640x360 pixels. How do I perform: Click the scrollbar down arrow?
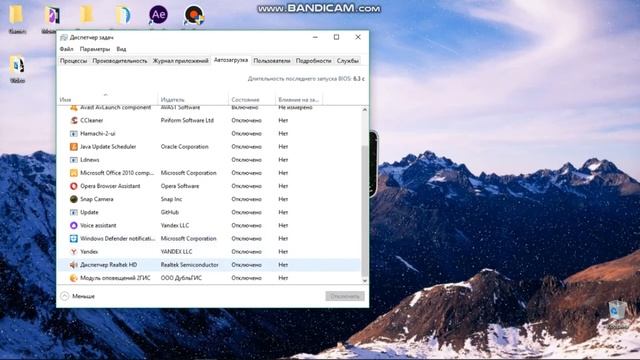pos(364,281)
